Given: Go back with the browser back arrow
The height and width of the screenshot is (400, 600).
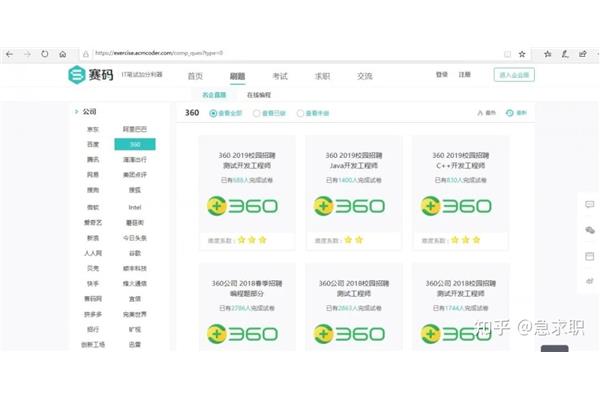Looking at the screenshot, I should pyautogui.click(x=10, y=54).
